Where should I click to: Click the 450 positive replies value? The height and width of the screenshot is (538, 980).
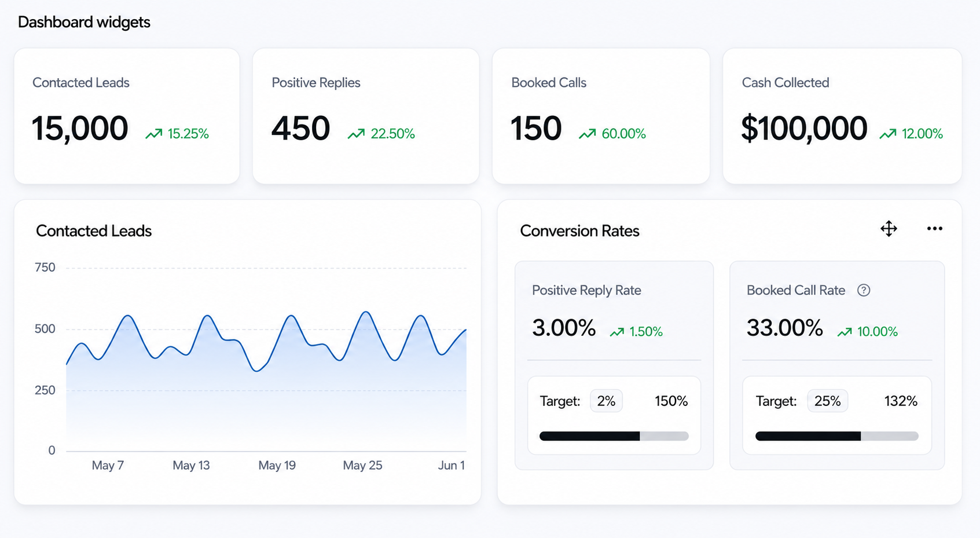(300, 129)
